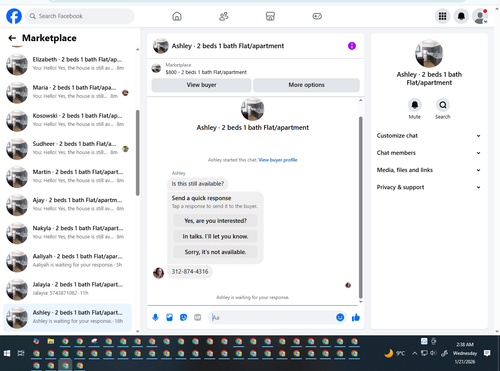Click the message 'Is this still available?'
Image resolution: width=500 pixels, height=371 pixels.
[x=198, y=184]
